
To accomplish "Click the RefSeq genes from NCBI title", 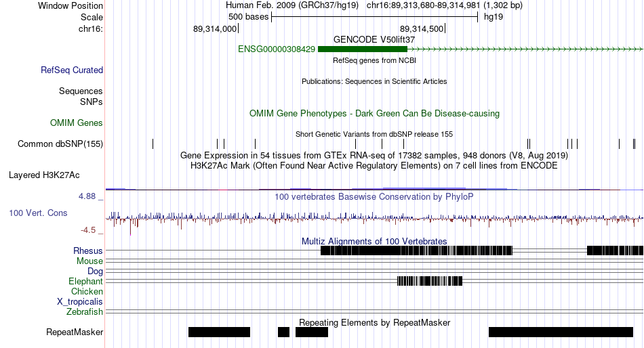I will pyautogui.click(x=374, y=60).
